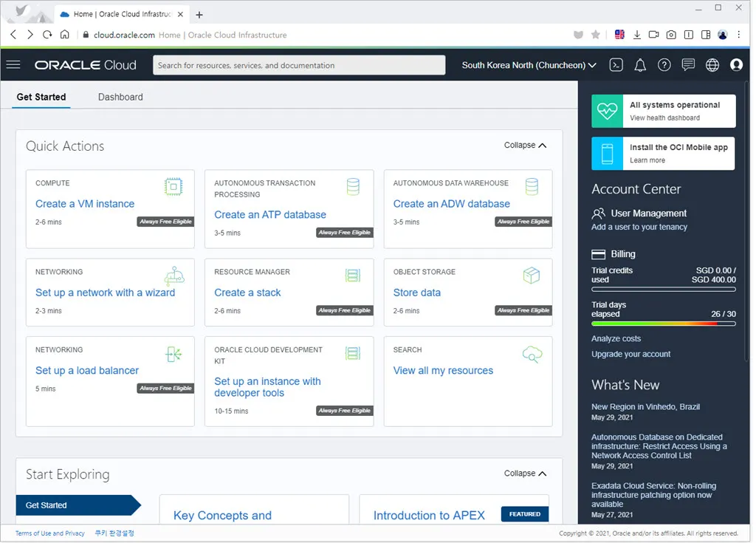The height and width of the screenshot is (543, 756).
Task: Click the chat support icon
Action: coord(688,65)
